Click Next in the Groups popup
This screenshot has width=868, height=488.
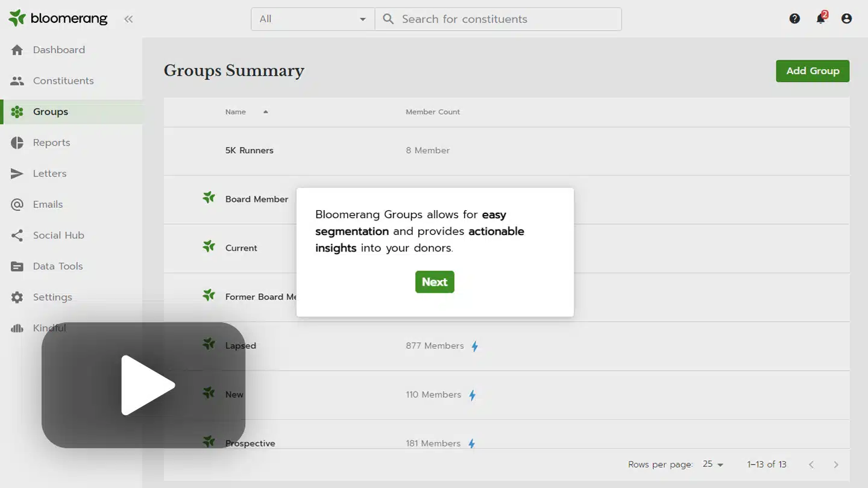[435, 282]
